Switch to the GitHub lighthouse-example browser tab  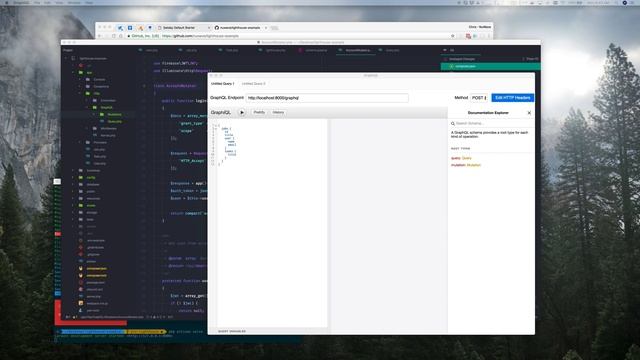point(240,28)
